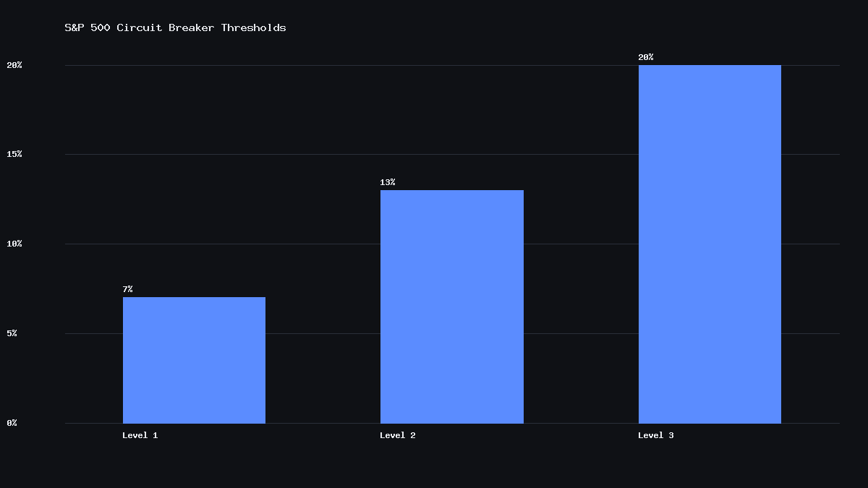Image resolution: width=868 pixels, height=488 pixels.
Task: Click the '20%' label above Level 3 bar
Action: pos(646,57)
